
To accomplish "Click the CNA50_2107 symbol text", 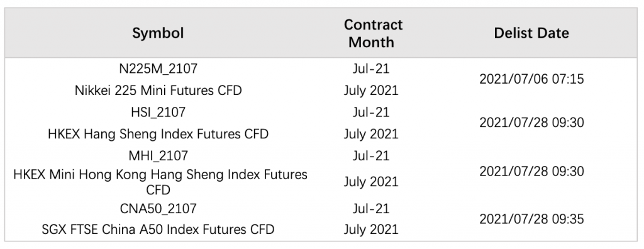I will pyautogui.click(x=158, y=208).
